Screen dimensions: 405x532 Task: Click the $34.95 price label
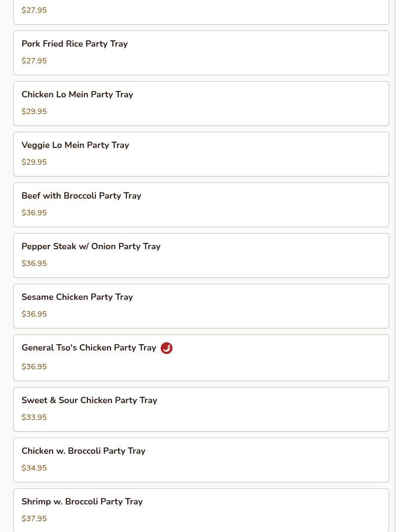34,468
